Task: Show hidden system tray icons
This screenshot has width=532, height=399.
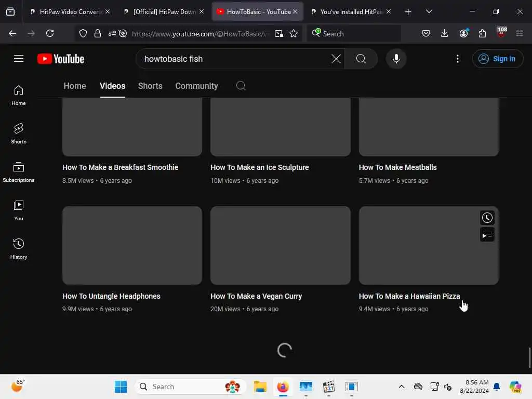Action: click(x=402, y=387)
